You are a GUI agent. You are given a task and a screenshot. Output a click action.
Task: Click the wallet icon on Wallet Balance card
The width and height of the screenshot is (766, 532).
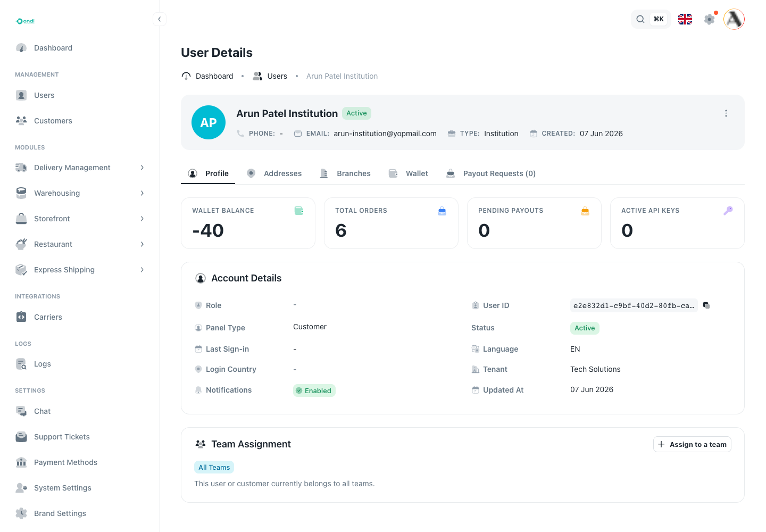pos(299,211)
